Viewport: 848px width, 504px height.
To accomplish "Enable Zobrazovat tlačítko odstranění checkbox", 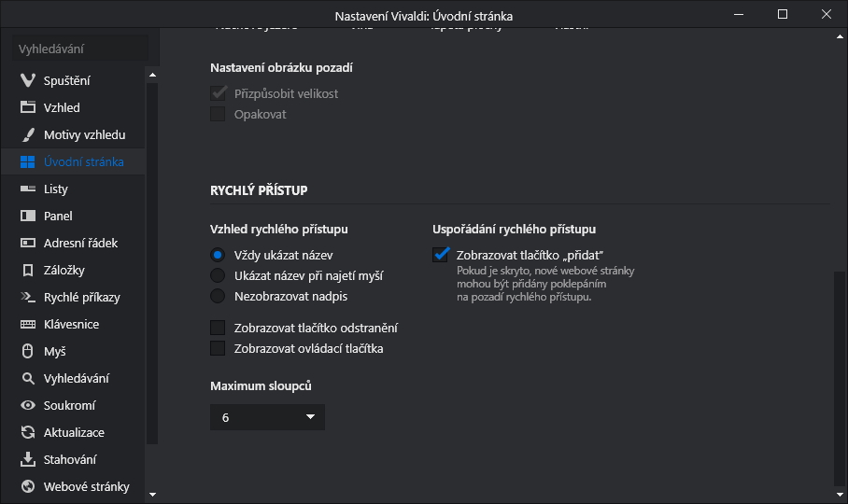I will pos(218,328).
